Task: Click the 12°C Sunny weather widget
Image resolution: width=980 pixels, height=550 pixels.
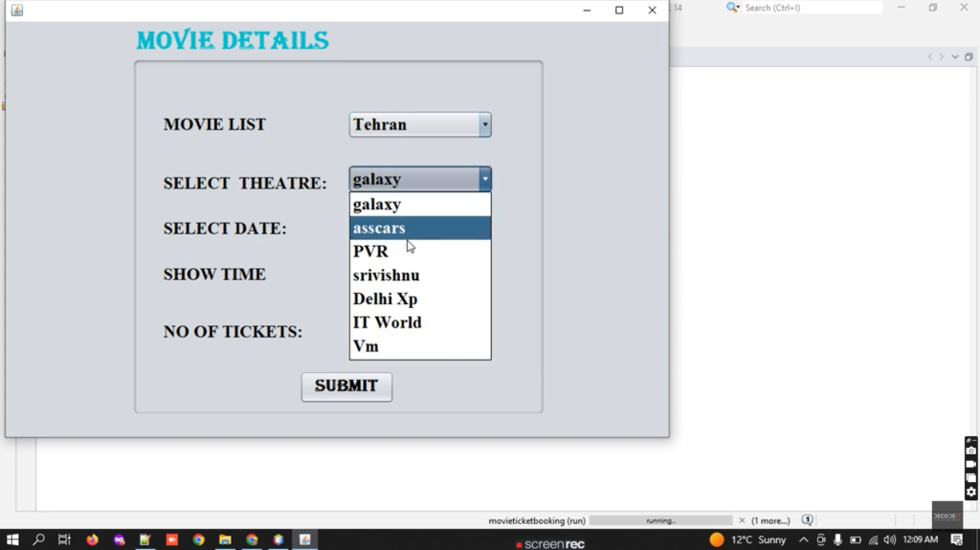Action: coord(748,539)
